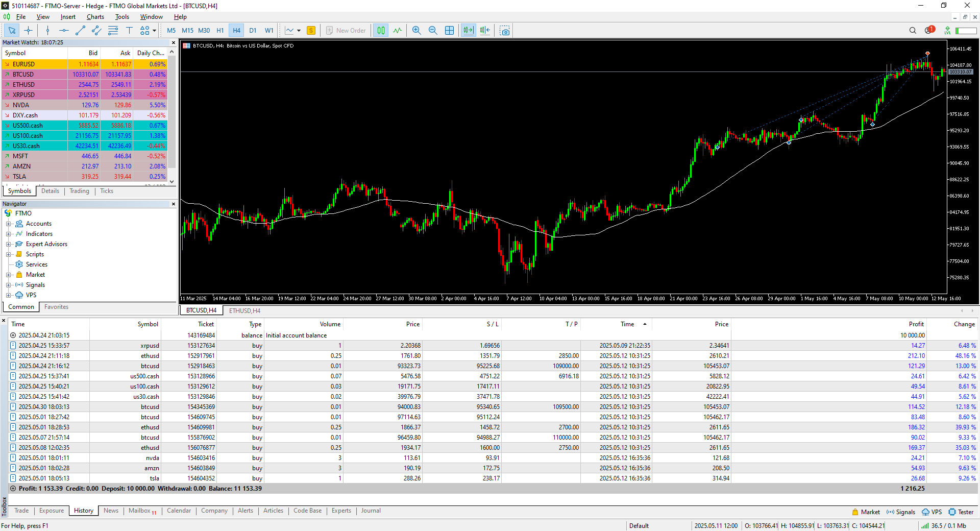Tile chart windows with grid icon
980x531 pixels.
449,31
